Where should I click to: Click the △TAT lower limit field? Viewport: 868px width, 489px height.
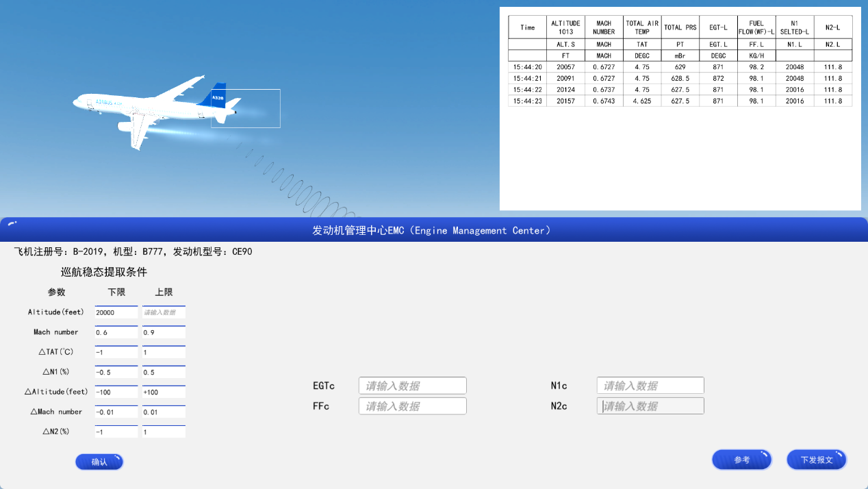[116, 352]
